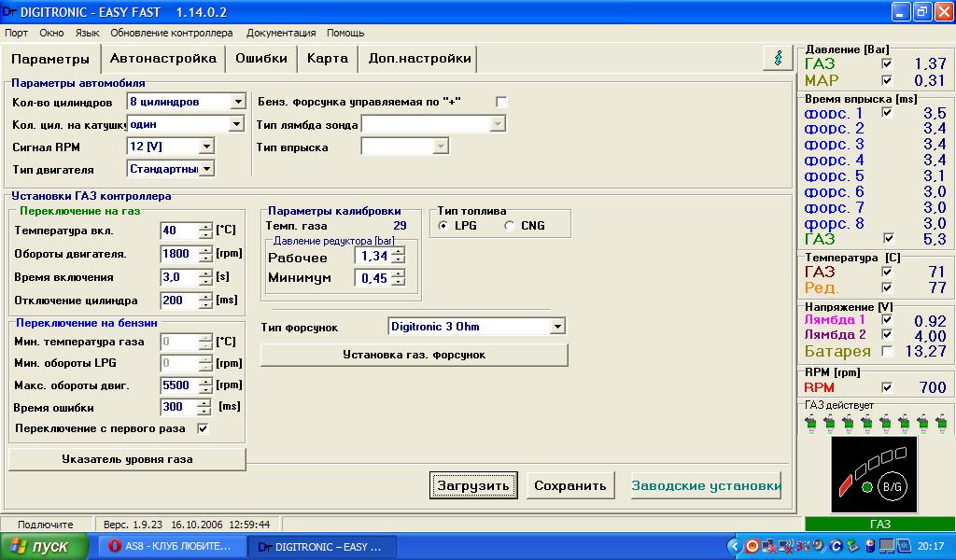Select CNG fuel type
The image size is (956, 560).
point(510,226)
